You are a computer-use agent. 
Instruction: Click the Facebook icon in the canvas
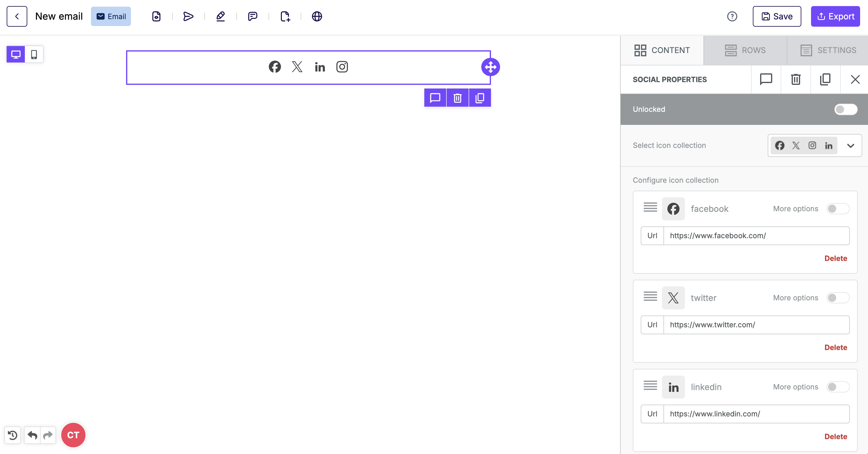click(275, 67)
